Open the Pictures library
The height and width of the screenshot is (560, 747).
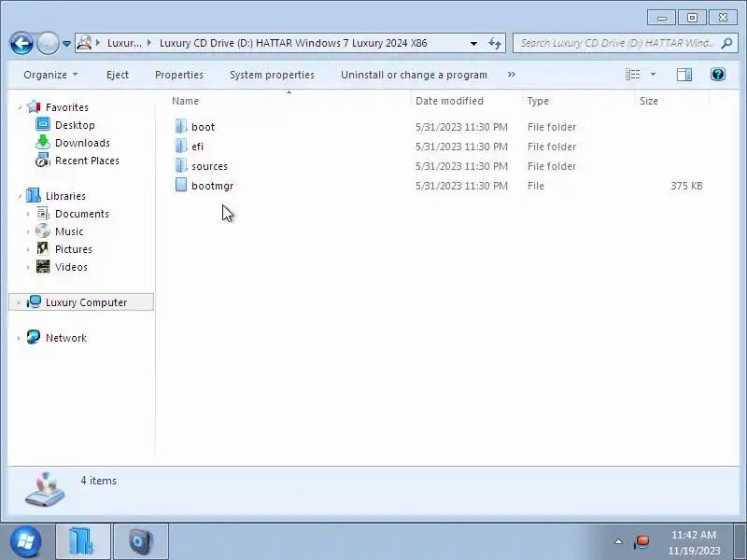[x=74, y=249]
